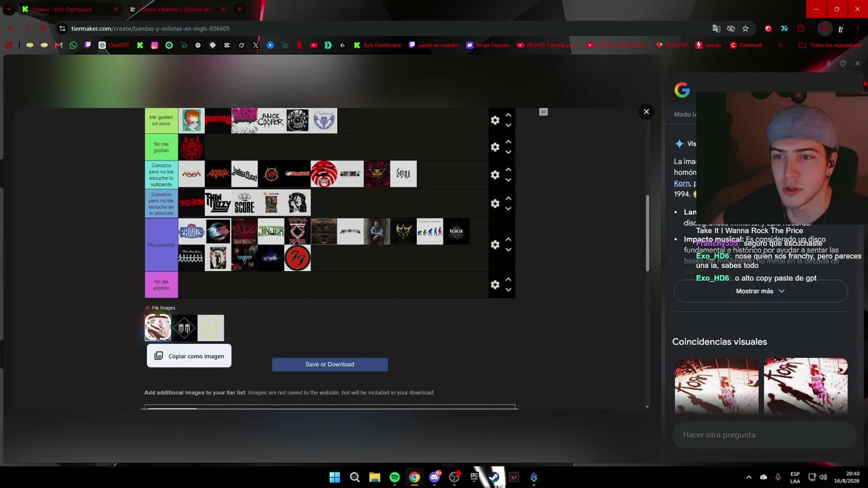Screen dimensions: 868x488
Task: Select the Angra logo image
Action: coord(191,174)
